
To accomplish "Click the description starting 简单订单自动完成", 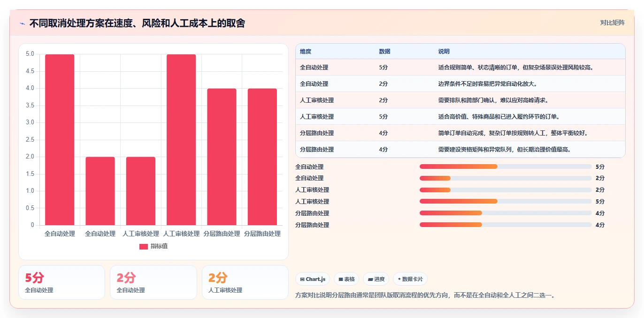I will coord(513,133).
